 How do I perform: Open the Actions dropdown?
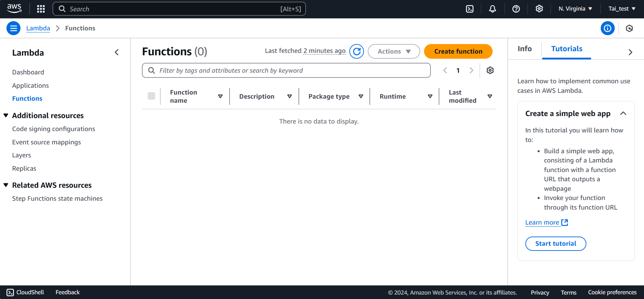[394, 52]
